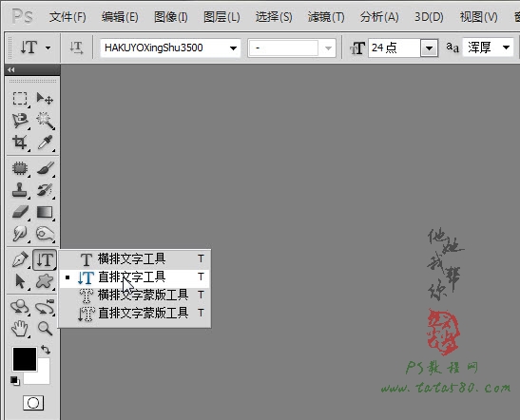Open the HAKUYOXingShu3500 font family dropdown
Image resolution: width=520 pixels, height=420 pixels.
click(170, 48)
